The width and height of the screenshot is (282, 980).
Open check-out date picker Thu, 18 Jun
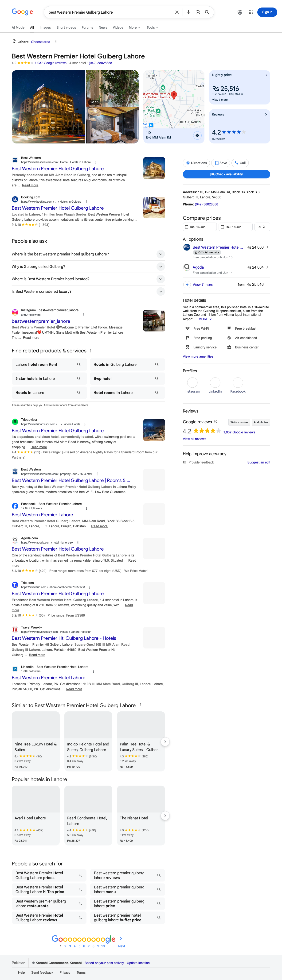tap(235, 227)
